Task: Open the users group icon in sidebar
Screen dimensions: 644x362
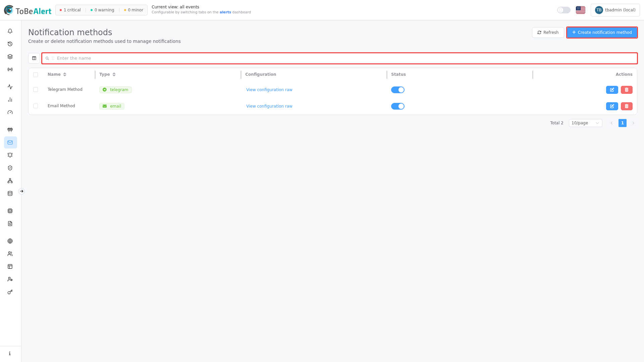Action: [x=10, y=254]
